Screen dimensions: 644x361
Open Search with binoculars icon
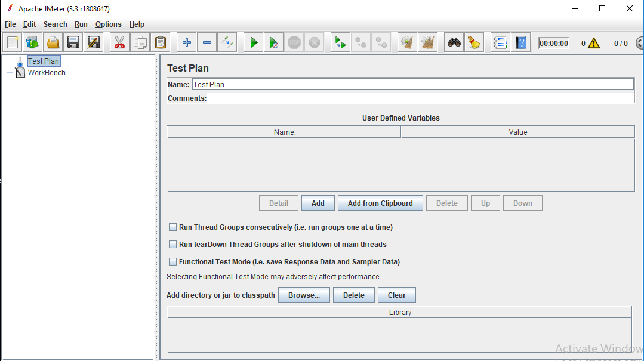pyautogui.click(x=454, y=42)
